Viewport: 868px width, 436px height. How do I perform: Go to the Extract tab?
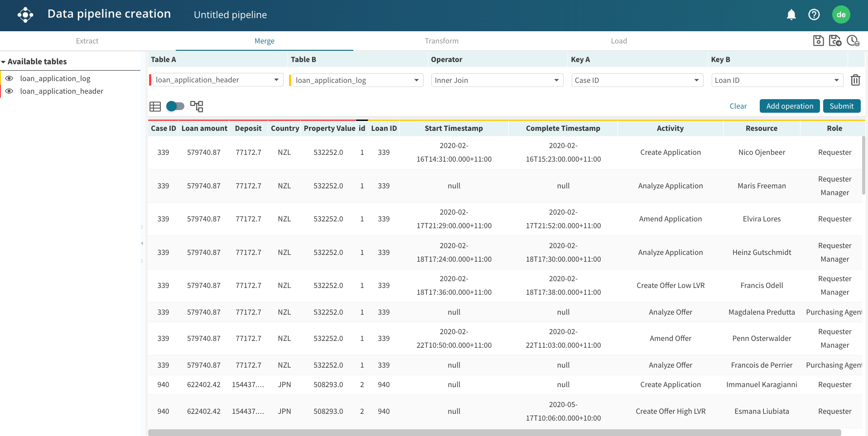[87, 41]
